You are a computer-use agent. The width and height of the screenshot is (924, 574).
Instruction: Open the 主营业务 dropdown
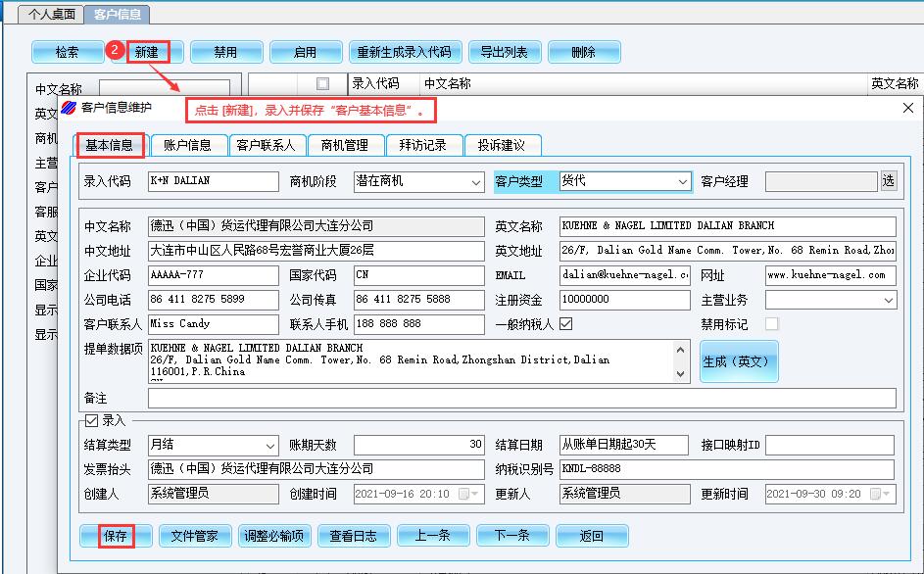coord(888,300)
